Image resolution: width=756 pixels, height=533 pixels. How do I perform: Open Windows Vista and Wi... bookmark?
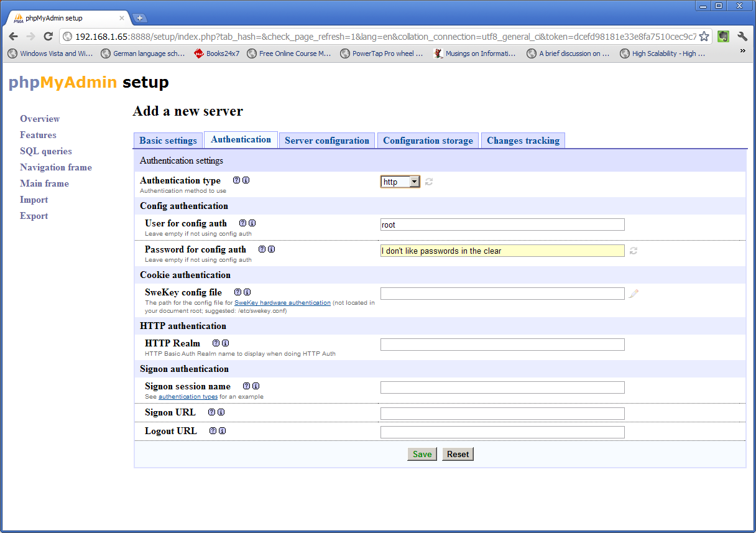point(50,53)
